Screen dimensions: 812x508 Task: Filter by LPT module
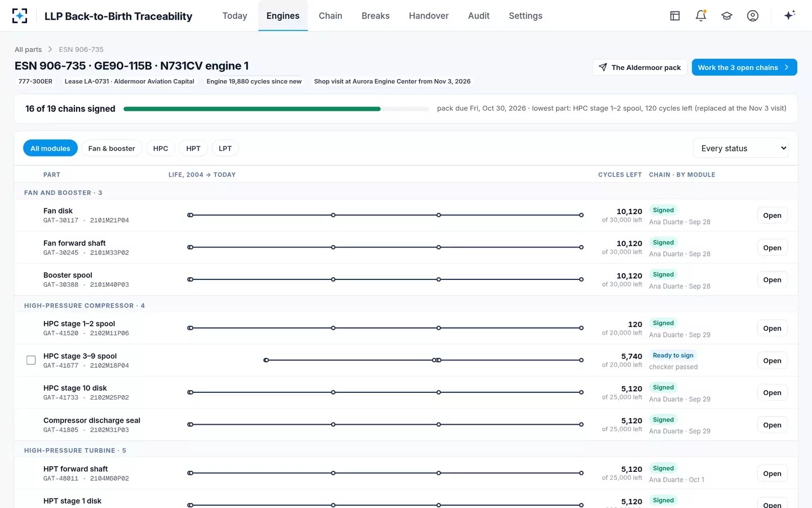pyautogui.click(x=225, y=148)
